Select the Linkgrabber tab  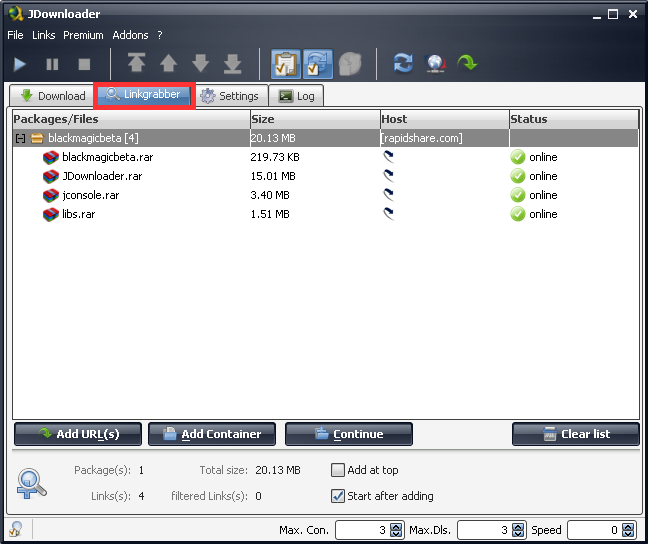[144, 95]
